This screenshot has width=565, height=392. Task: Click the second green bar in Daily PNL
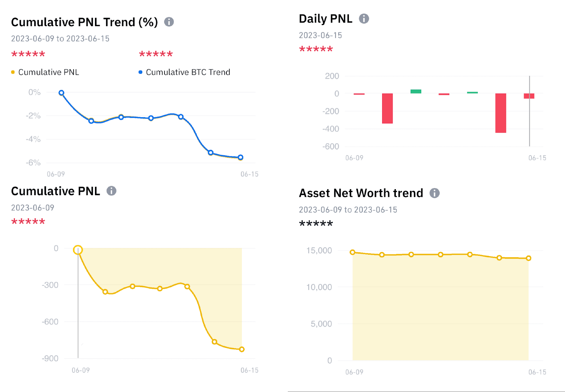[x=472, y=92]
